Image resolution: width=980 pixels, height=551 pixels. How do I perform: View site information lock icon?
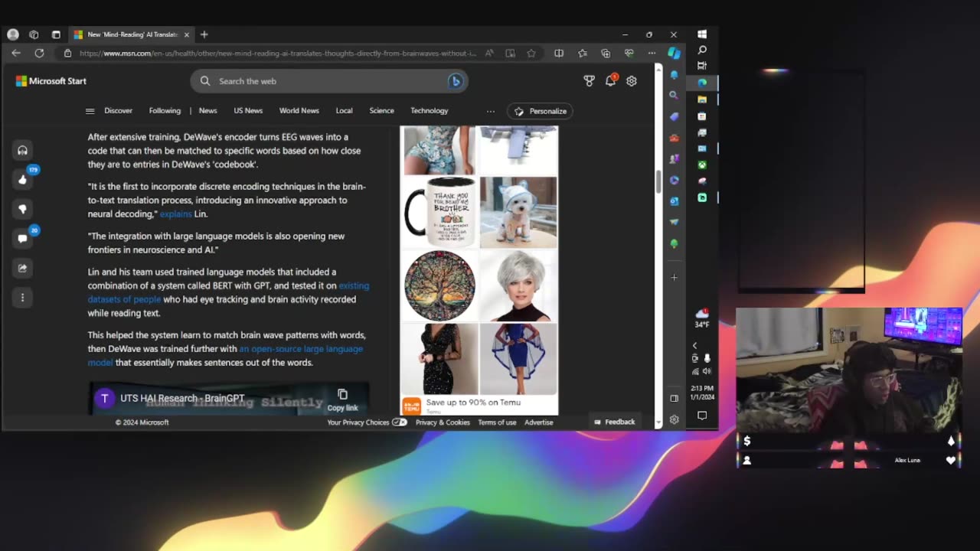tap(67, 54)
